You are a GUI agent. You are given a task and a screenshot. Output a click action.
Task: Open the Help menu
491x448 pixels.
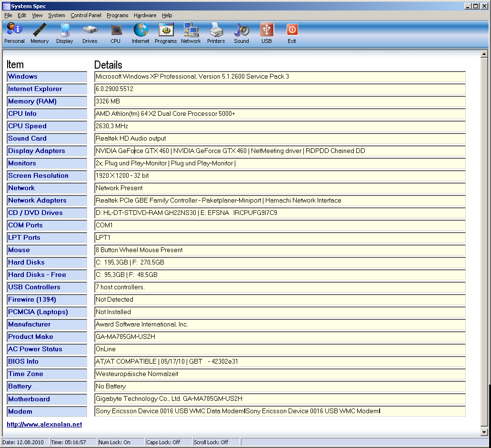167,15
